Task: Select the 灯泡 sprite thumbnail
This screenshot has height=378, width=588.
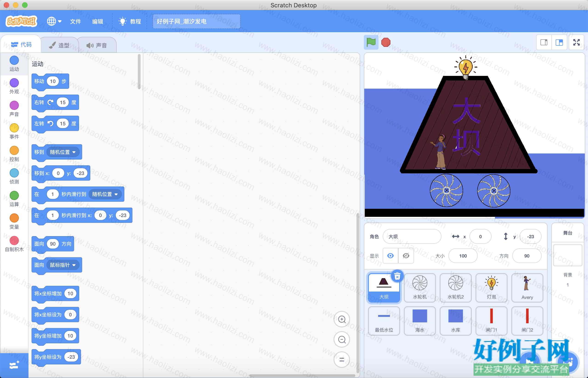Action: 491,288
